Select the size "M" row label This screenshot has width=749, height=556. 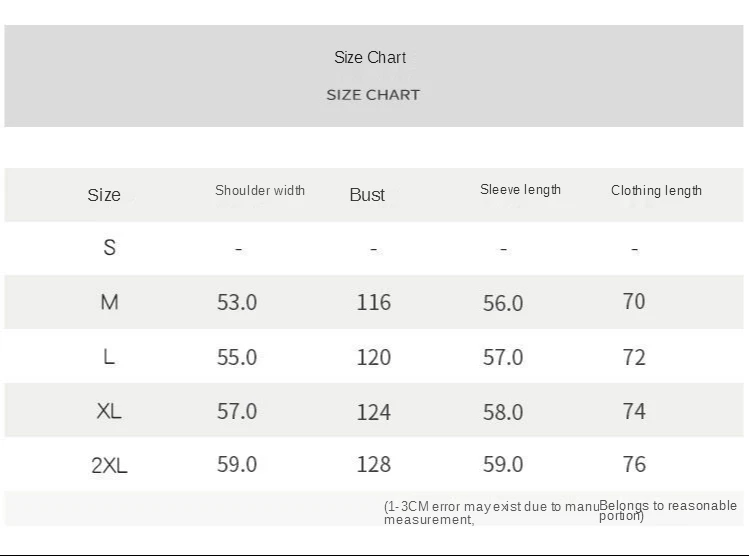coord(109,302)
